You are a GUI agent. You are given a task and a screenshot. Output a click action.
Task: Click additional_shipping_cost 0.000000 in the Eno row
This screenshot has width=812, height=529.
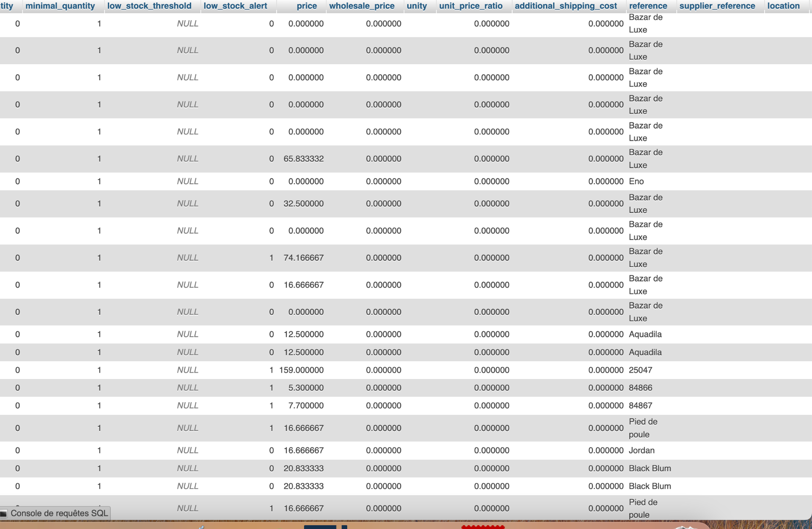coord(606,181)
